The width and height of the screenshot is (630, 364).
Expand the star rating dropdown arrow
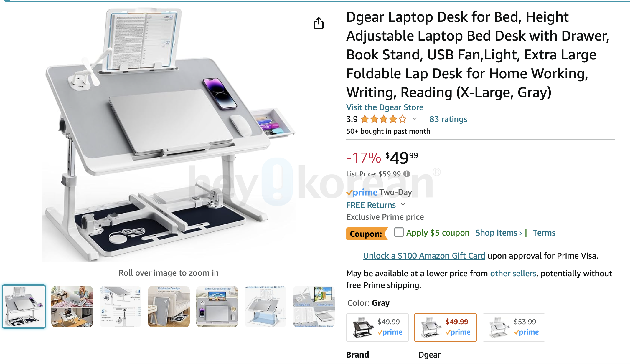pyautogui.click(x=415, y=119)
